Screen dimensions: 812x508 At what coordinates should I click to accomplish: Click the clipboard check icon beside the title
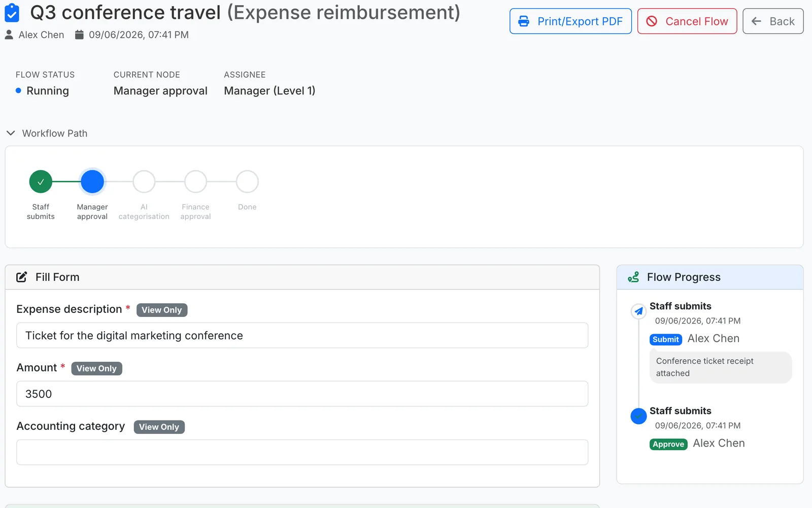pyautogui.click(x=12, y=13)
